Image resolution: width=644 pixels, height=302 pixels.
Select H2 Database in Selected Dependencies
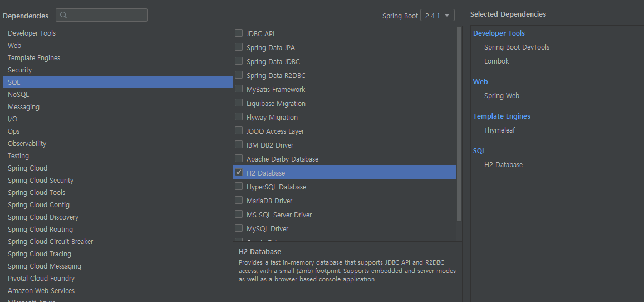click(503, 165)
